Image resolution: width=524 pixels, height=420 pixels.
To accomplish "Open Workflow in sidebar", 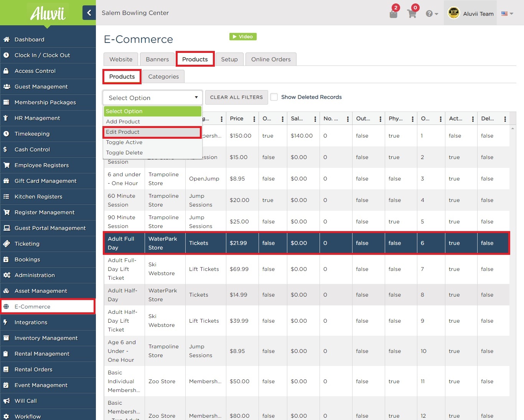I will [48, 415].
